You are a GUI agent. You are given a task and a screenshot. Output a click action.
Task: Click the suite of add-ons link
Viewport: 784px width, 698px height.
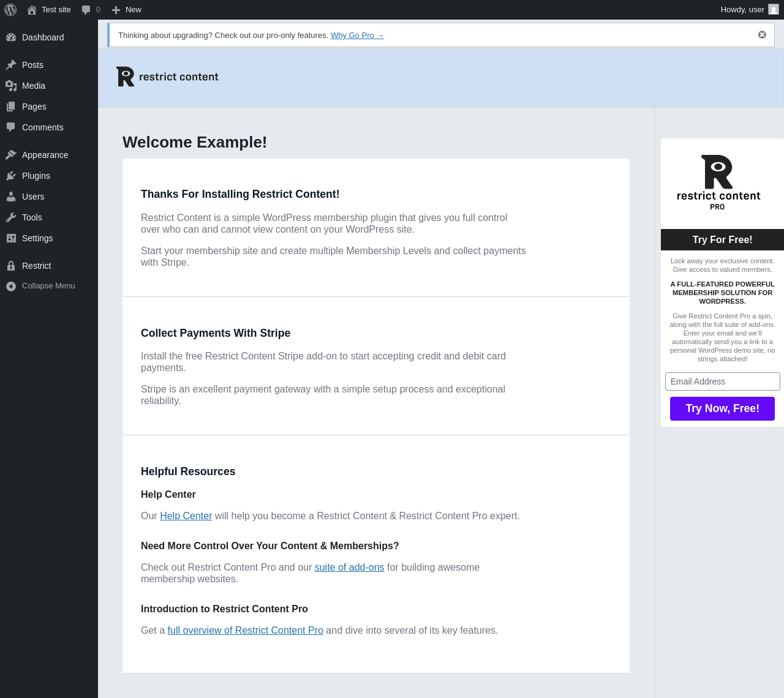click(x=349, y=568)
